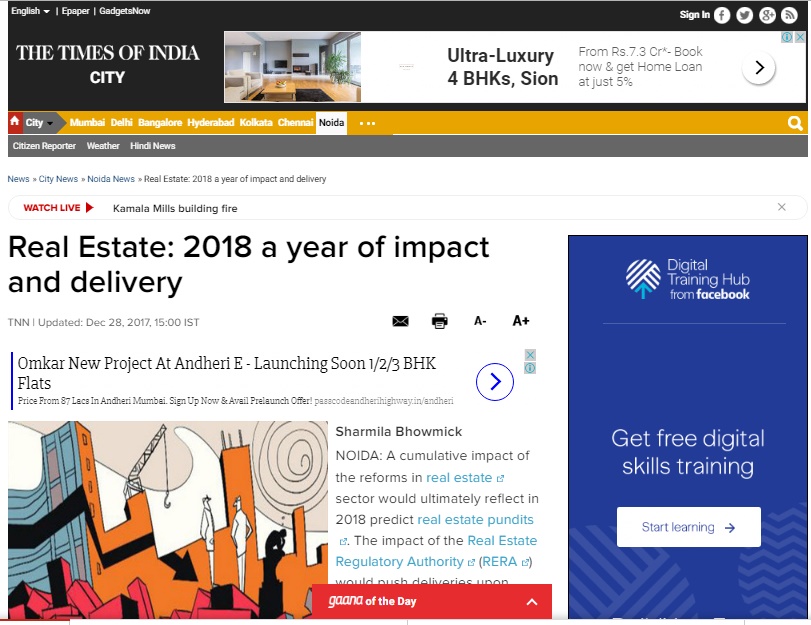Increase font size with A+ icon
This screenshot has width=811, height=625.
tap(521, 321)
